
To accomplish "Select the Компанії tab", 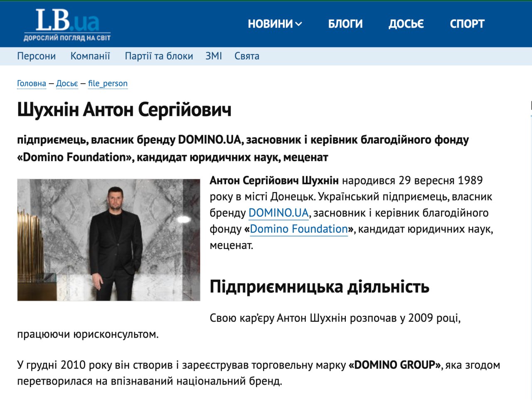I will click(90, 56).
